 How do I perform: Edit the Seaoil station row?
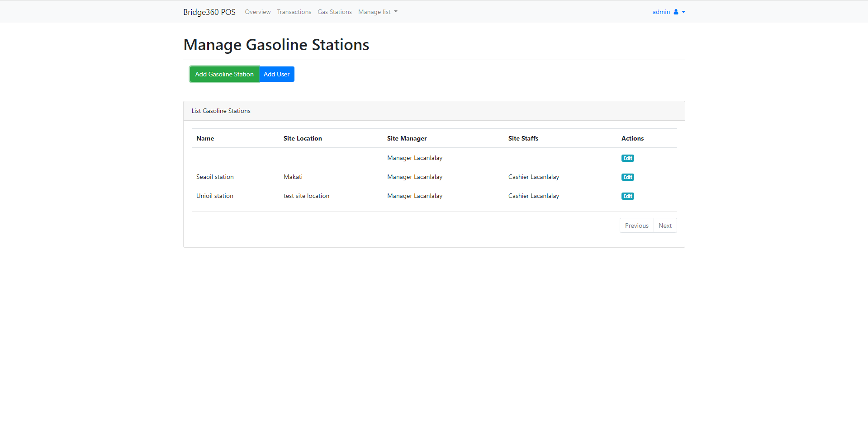tap(628, 177)
